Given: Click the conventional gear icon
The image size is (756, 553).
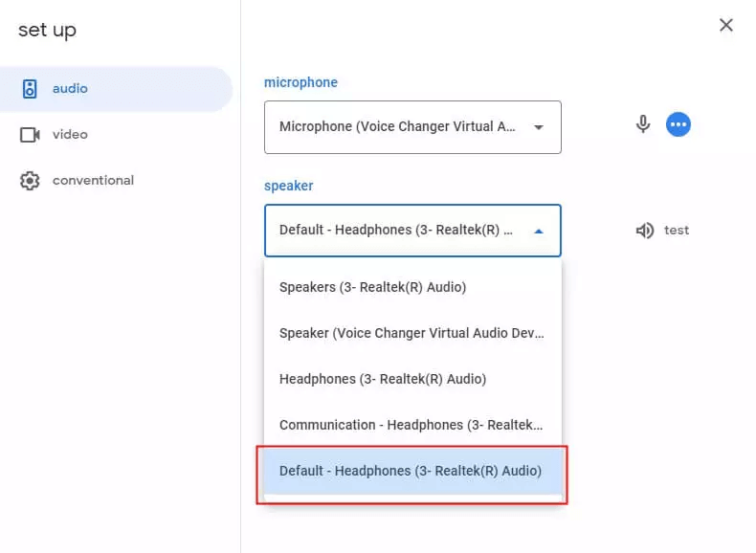Looking at the screenshot, I should point(30,181).
